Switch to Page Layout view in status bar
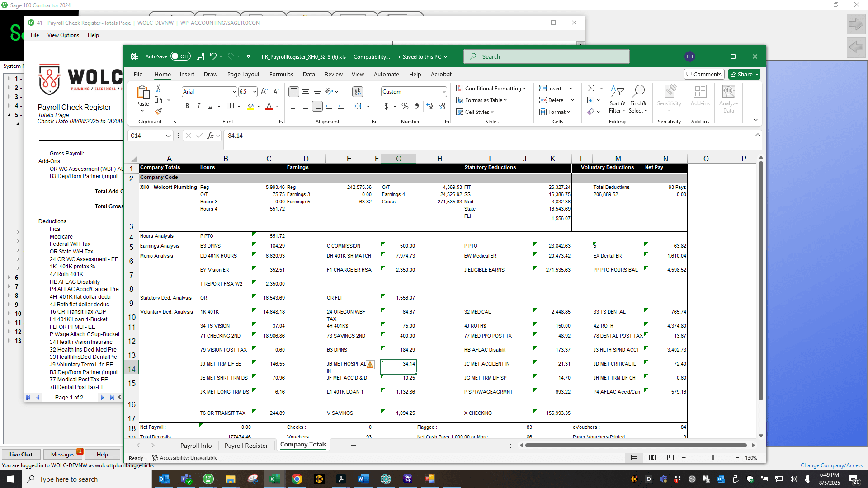Viewport: 868px width, 488px height. coord(652,458)
